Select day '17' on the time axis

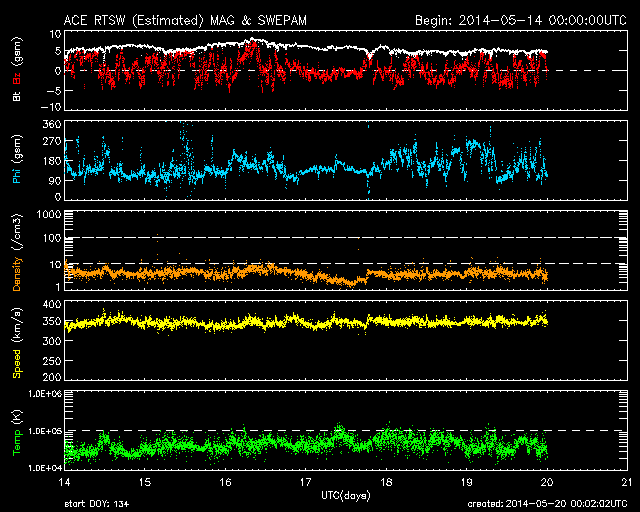click(x=305, y=482)
